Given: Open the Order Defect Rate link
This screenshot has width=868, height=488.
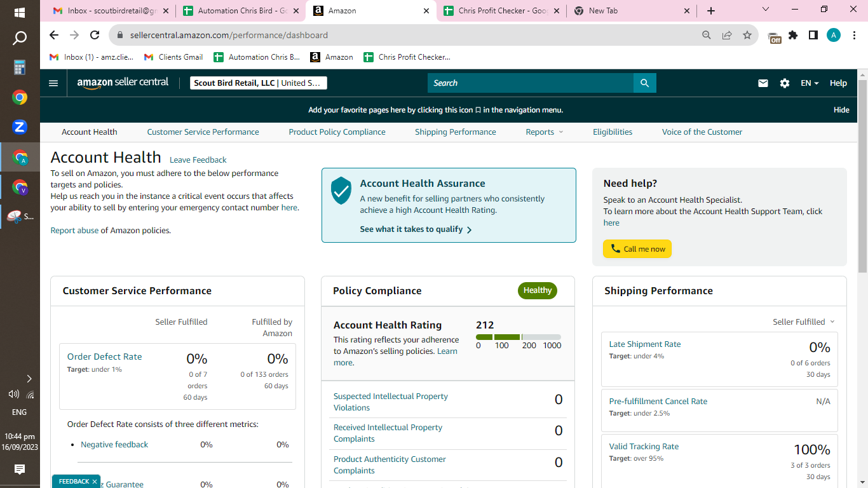Looking at the screenshot, I should coord(105,357).
